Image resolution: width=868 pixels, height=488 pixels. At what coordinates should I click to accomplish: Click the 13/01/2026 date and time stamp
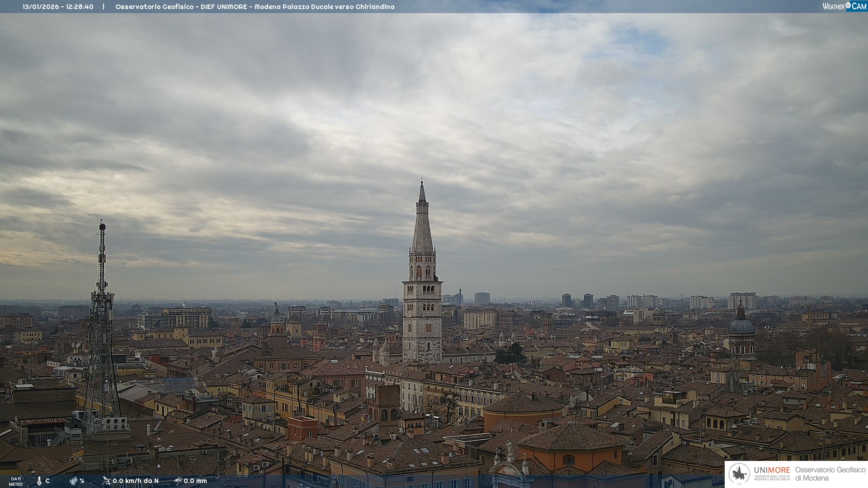58,7
